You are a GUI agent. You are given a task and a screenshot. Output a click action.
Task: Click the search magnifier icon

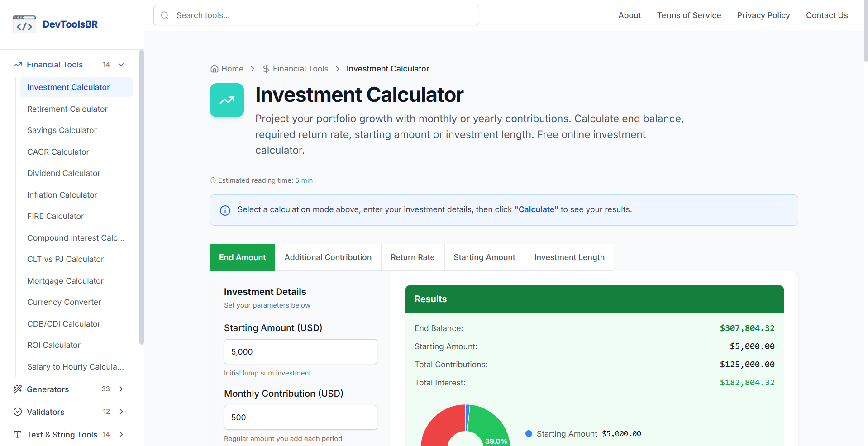tap(165, 15)
